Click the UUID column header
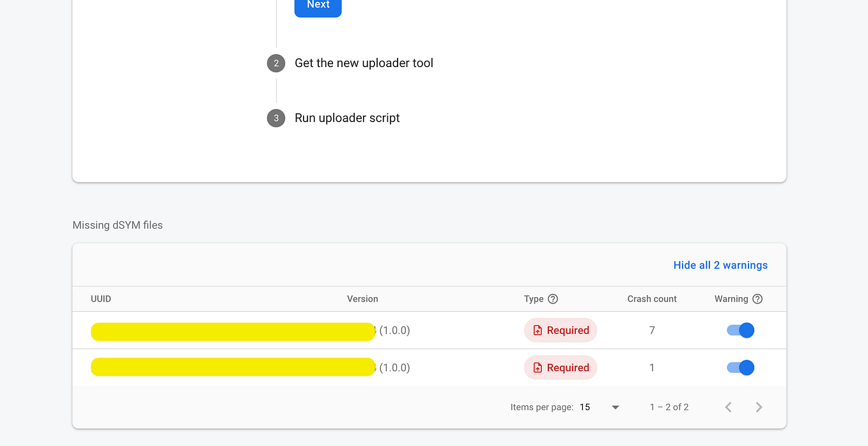The width and height of the screenshot is (868, 446). click(x=100, y=298)
